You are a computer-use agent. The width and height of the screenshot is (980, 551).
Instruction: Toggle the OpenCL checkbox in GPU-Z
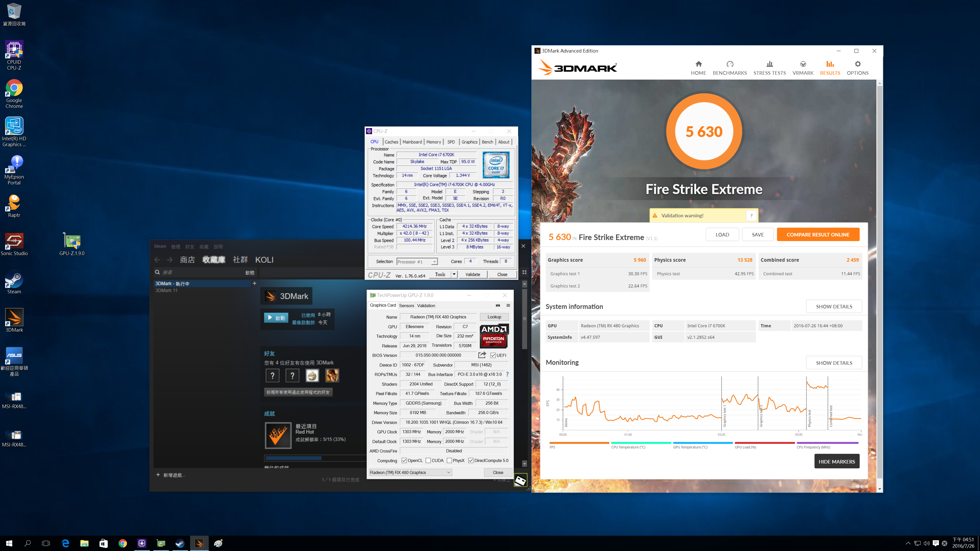pyautogui.click(x=404, y=460)
